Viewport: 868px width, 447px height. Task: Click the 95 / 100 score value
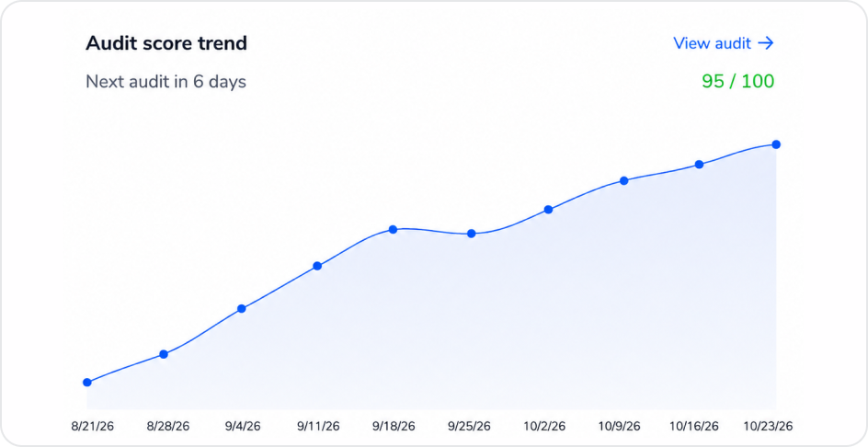[738, 81]
